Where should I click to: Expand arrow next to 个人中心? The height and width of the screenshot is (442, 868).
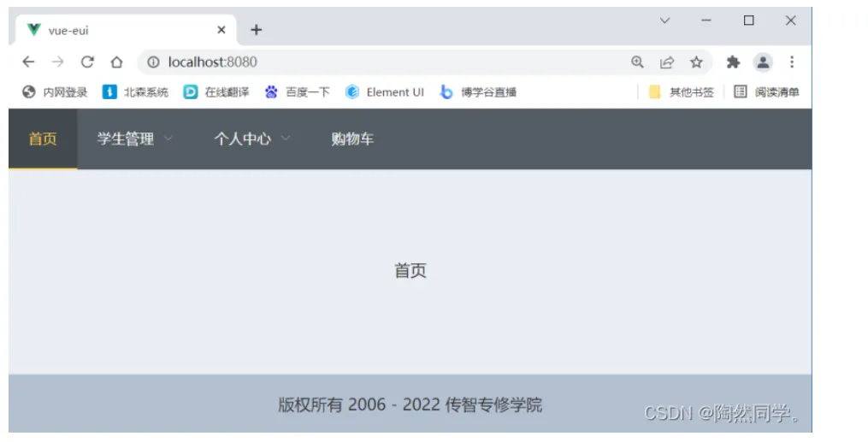tap(285, 138)
